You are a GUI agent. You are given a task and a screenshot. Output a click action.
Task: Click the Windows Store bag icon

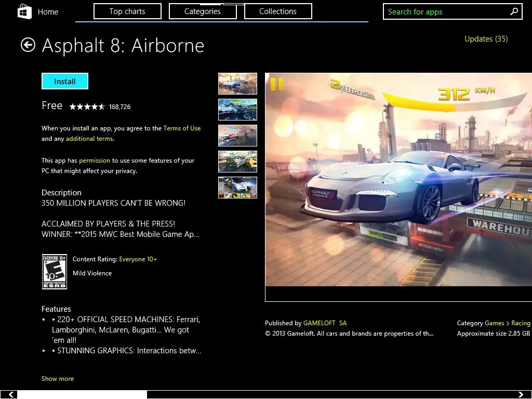click(x=24, y=11)
